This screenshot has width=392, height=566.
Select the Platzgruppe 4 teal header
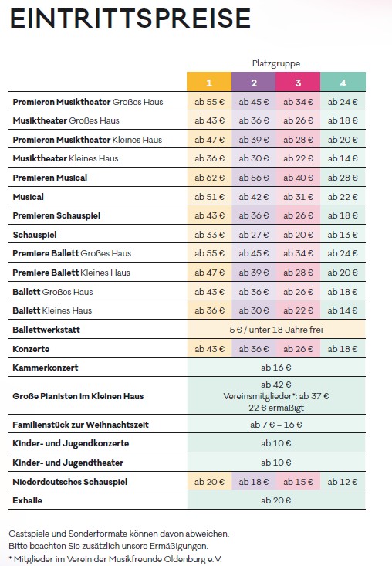pos(343,82)
